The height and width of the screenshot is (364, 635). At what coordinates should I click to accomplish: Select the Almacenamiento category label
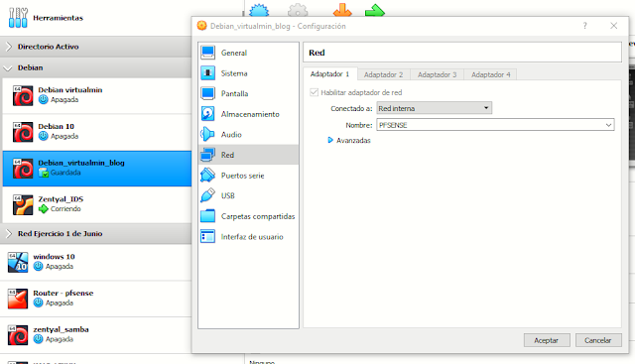[250, 114]
